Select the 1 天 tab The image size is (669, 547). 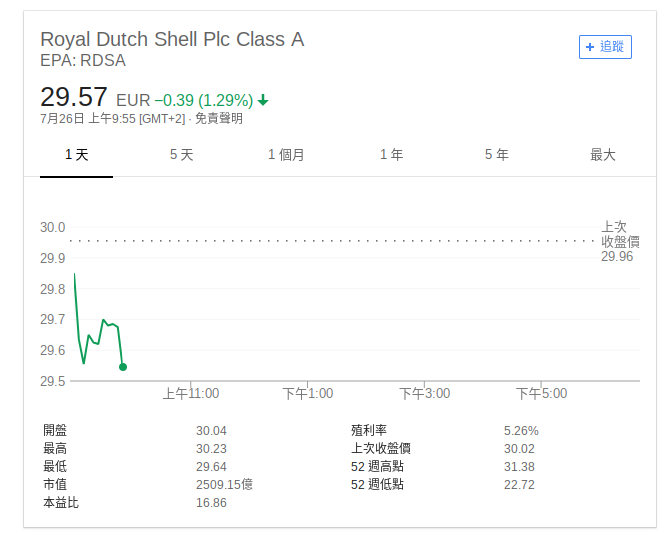76,155
